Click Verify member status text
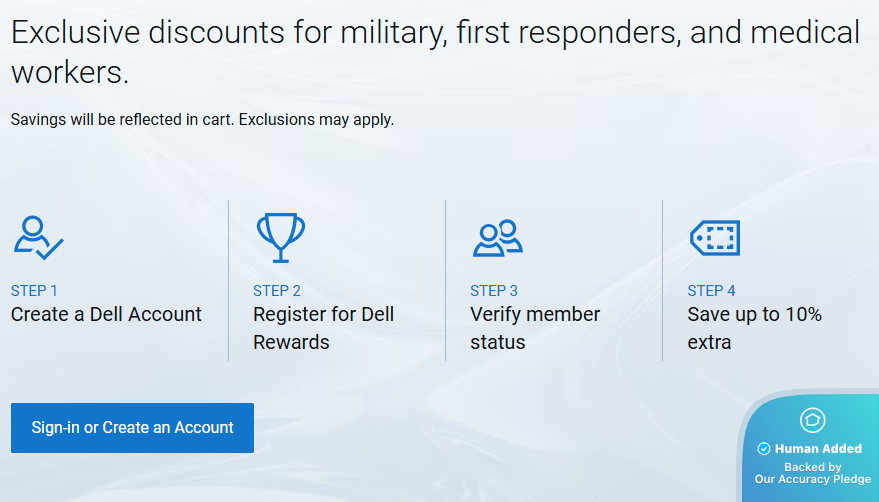 535,328
